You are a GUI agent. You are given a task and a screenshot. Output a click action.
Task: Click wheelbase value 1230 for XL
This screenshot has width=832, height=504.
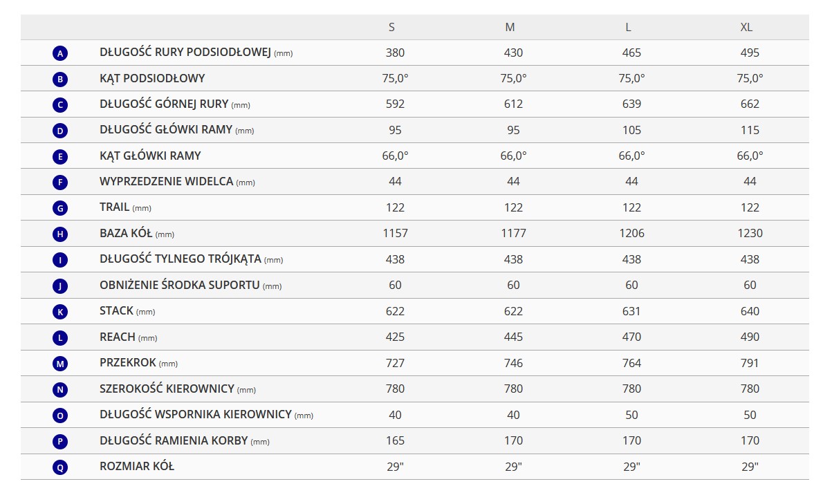(x=750, y=233)
